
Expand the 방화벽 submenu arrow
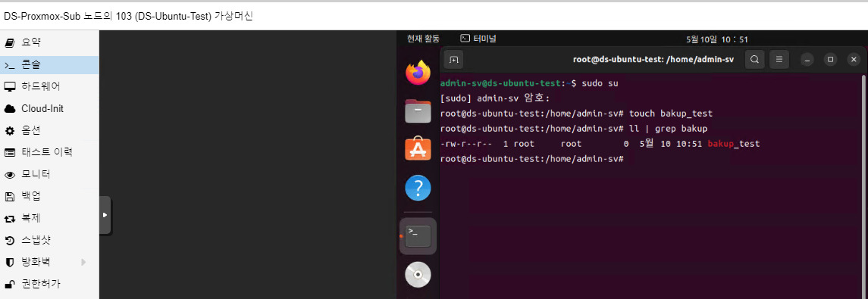click(83, 262)
